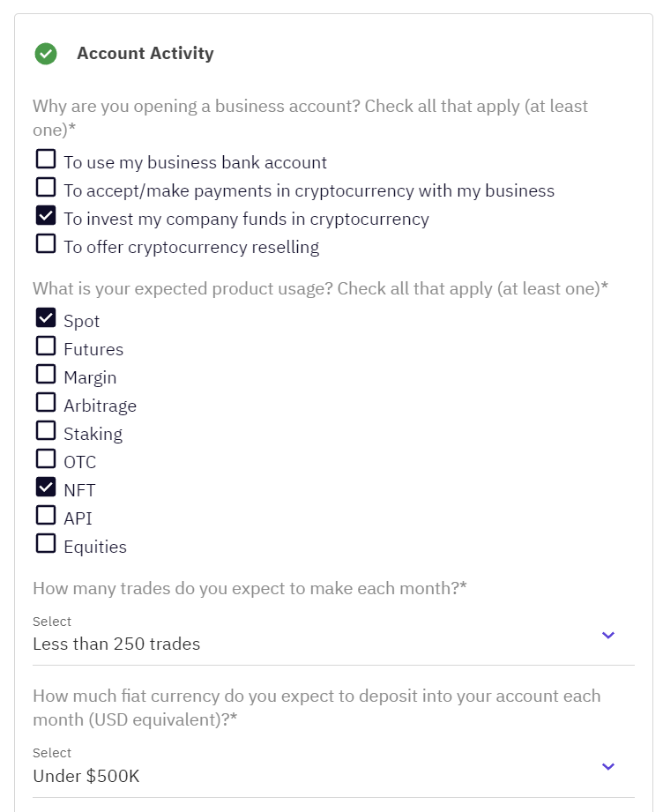The width and height of the screenshot is (663, 812).
Task: Uncheck the NFT checkbox
Action: click(x=46, y=488)
